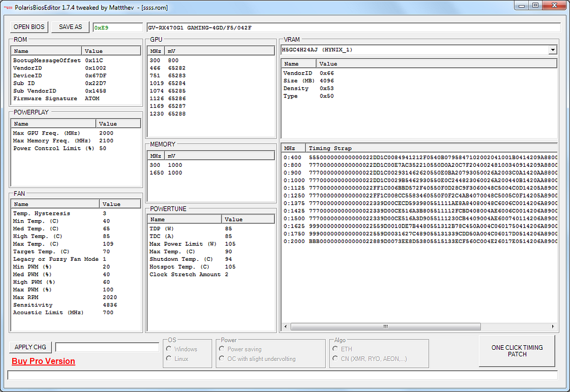This screenshot has height=392, width=570.
Task: Click the 0xE9 checksum field
Action: 117,27
